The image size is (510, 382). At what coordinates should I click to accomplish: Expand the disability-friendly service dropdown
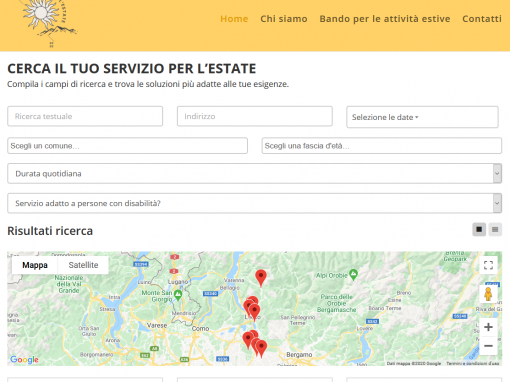coord(255,203)
